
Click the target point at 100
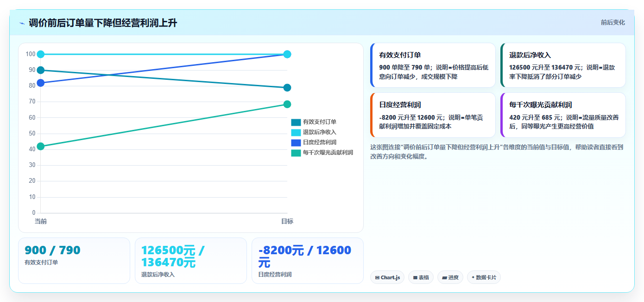click(x=287, y=54)
